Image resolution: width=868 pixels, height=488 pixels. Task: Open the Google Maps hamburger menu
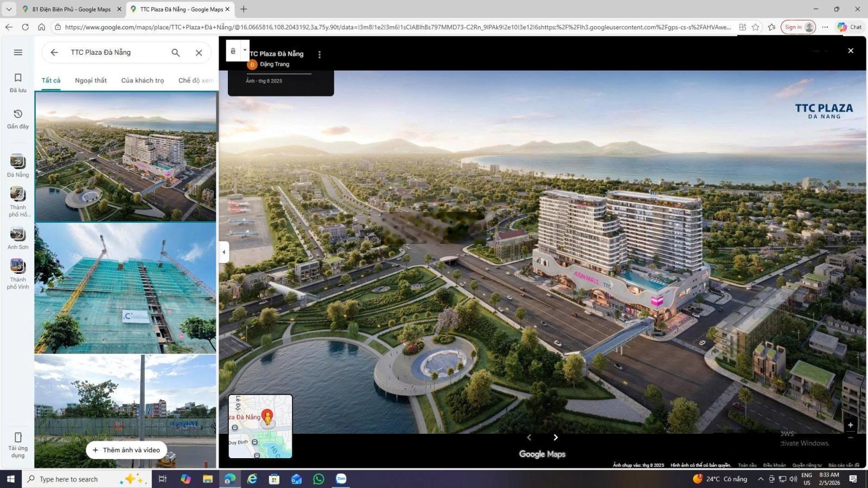[x=18, y=53]
